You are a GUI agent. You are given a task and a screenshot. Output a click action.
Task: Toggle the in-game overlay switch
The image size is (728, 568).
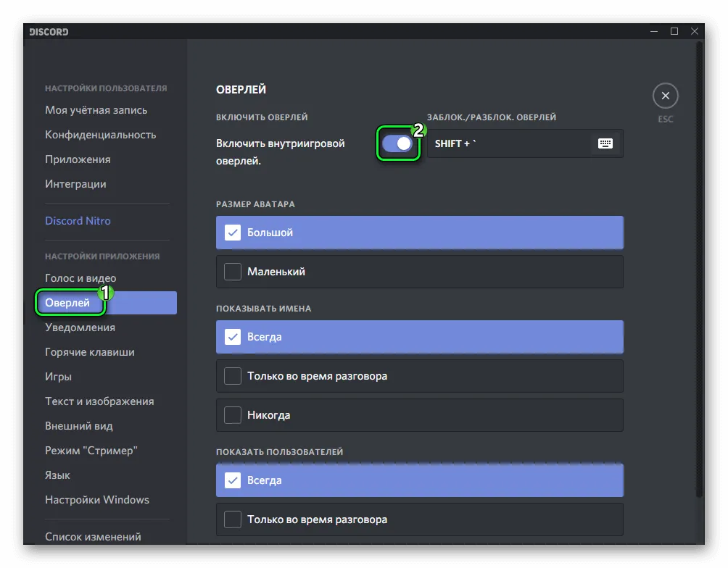[x=397, y=143]
